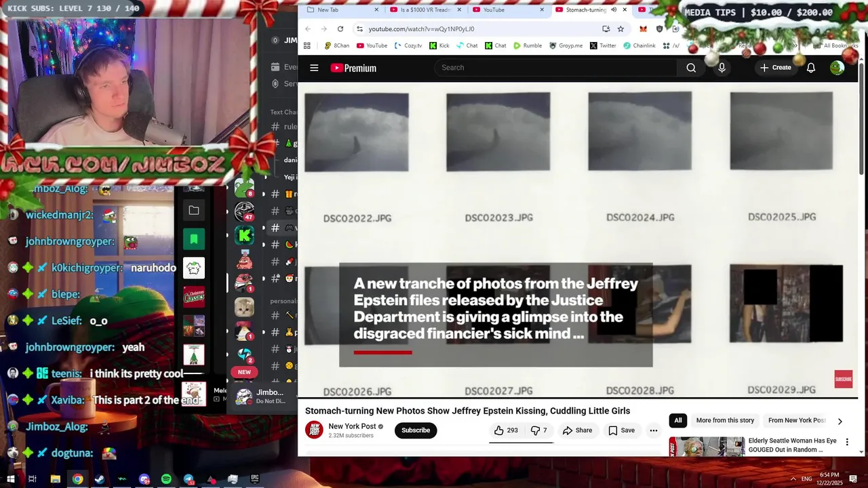Mute the Stomach-turning tab audio icon
This screenshot has height=488, width=868.
(x=614, y=9)
